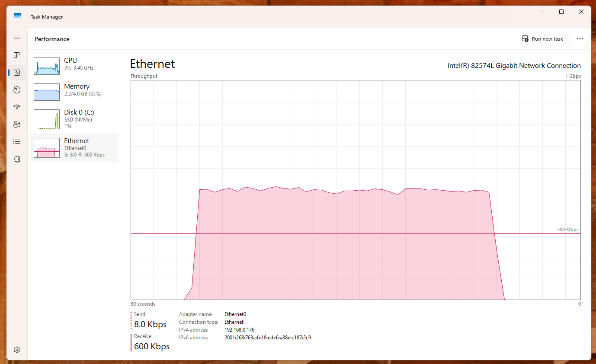Switch to the Users page icon

coord(17,125)
